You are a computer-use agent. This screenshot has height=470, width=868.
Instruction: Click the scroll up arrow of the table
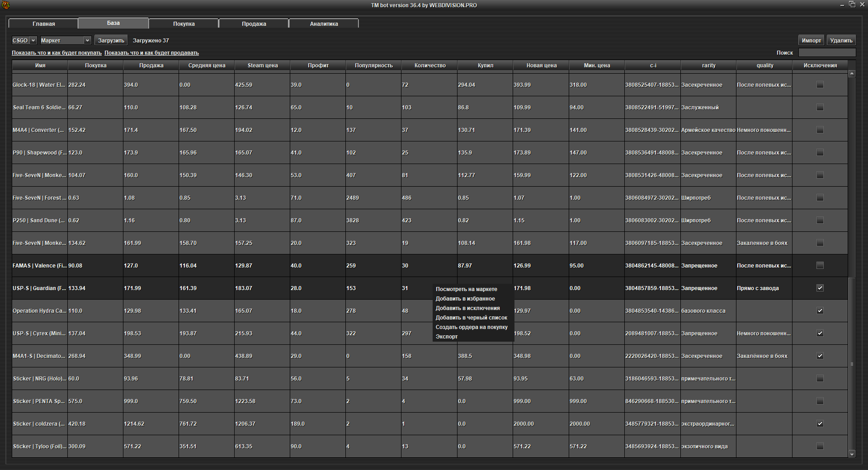(x=852, y=74)
